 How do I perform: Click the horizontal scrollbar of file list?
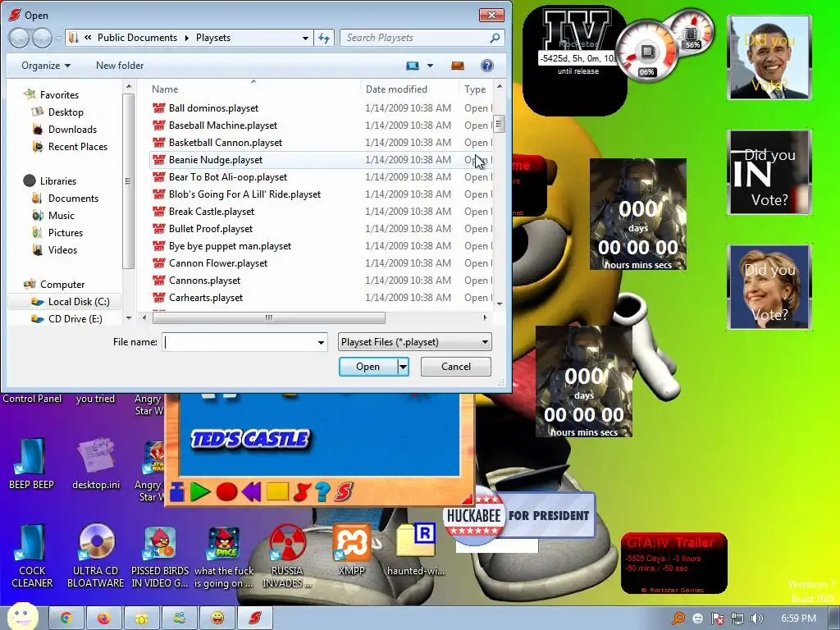(x=268, y=317)
